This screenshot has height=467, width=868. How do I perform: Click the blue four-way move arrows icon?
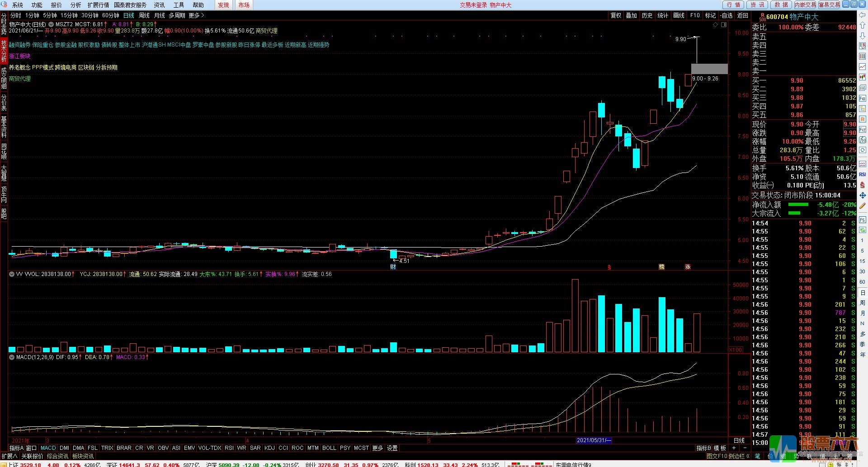coord(862,195)
